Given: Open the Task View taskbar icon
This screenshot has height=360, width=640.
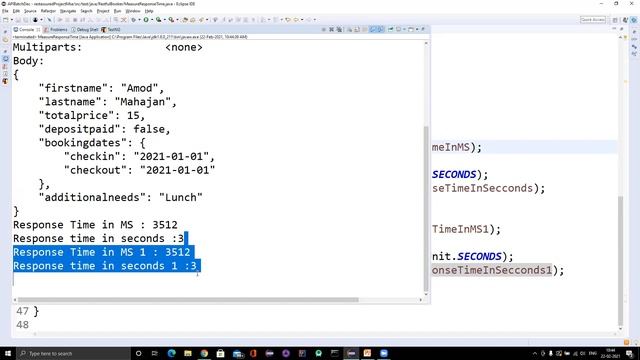Looking at the screenshot, I should [155, 353].
